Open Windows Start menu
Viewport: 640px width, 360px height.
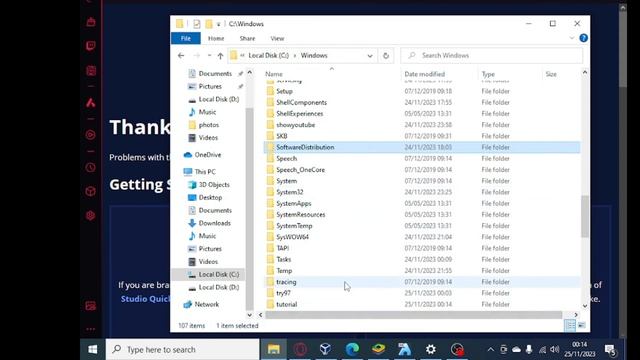click(93, 349)
